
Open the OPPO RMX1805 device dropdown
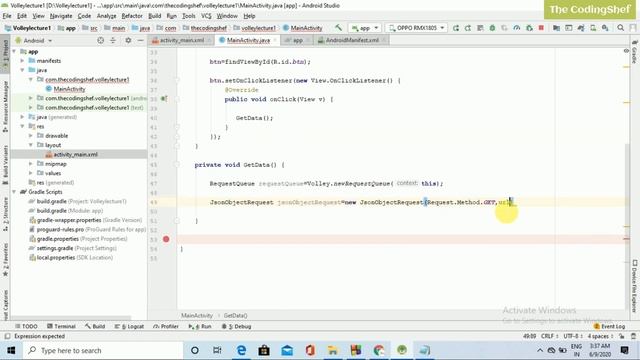click(x=416, y=28)
